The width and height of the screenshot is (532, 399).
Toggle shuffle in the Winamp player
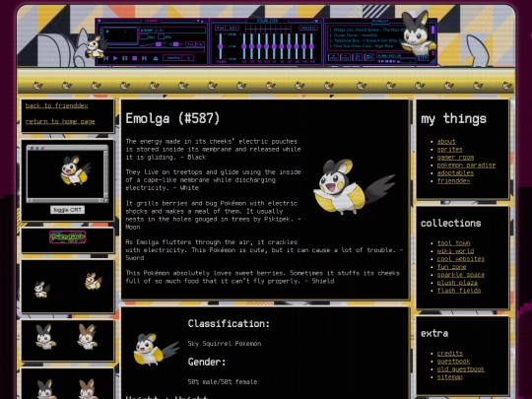tap(173, 58)
